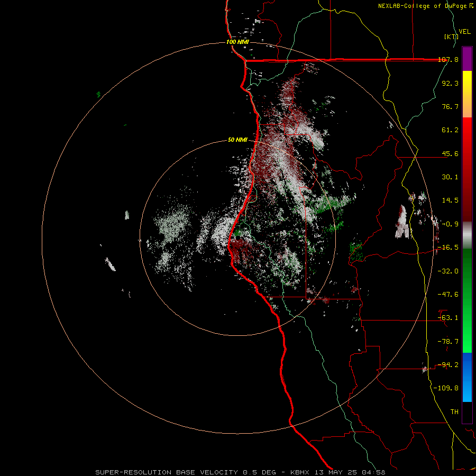476x476 pixels.
Task: Click the 14.5 legend value
Action: (x=450, y=200)
